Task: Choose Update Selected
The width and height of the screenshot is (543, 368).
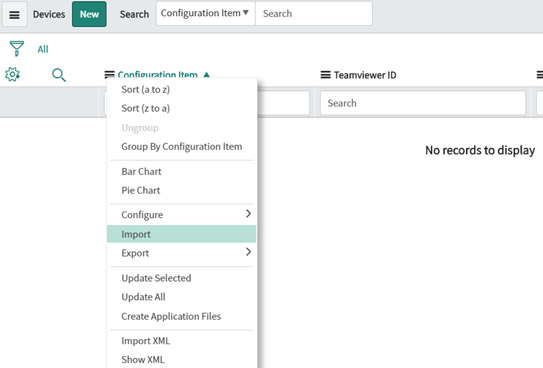Action: [182, 278]
